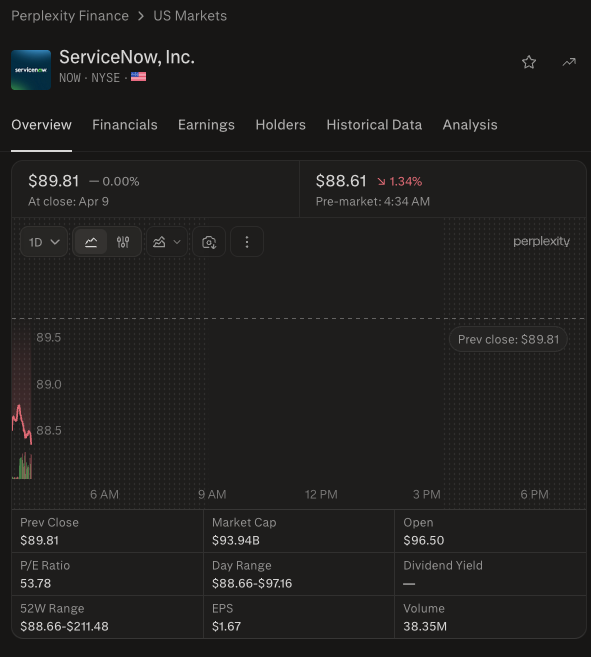
Task: Select the line chart view toggle
Action: coord(91,242)
